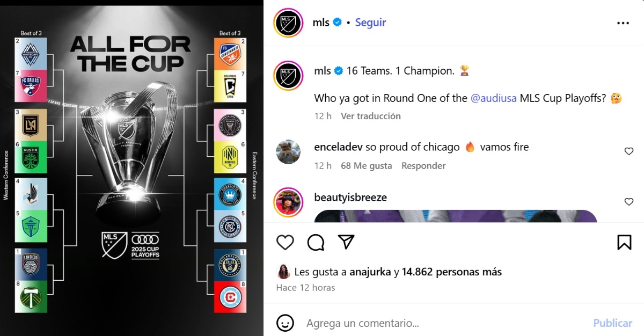Open beautyisbreeze's profile avatar
644x336 pixels.
(x=289, y=202)
